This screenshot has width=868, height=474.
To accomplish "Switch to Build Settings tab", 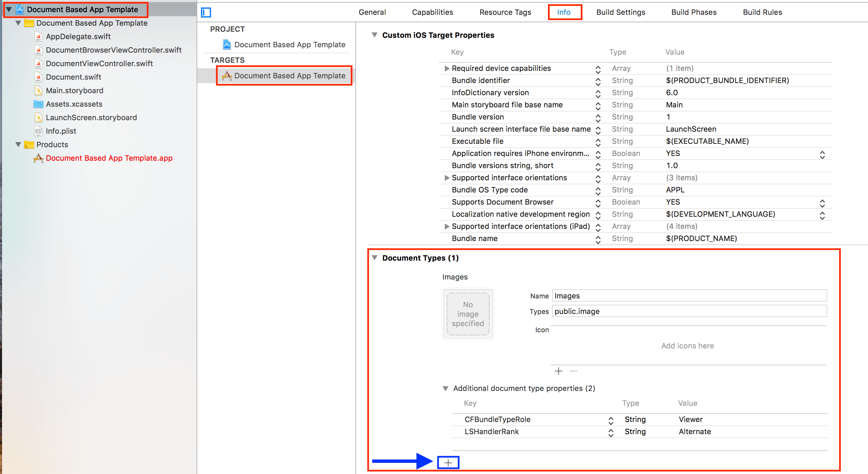I will pos(620,12).
